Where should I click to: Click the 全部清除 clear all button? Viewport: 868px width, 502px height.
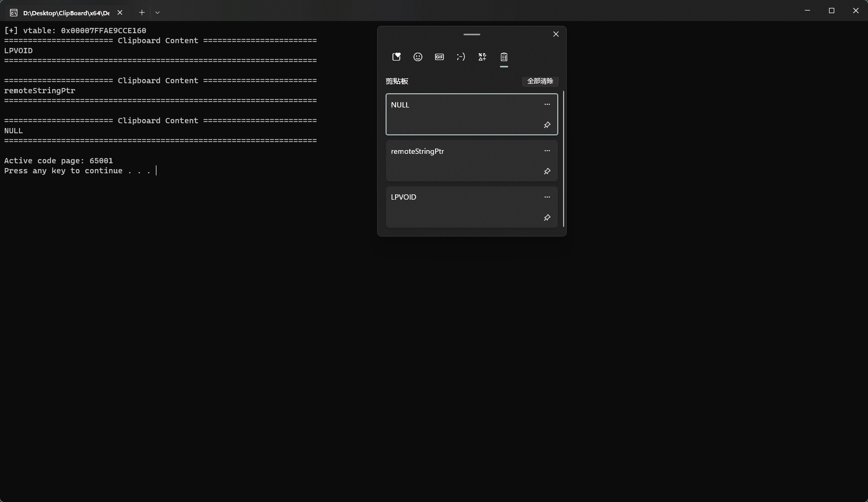pyautogui.click(x=540, y=81)
